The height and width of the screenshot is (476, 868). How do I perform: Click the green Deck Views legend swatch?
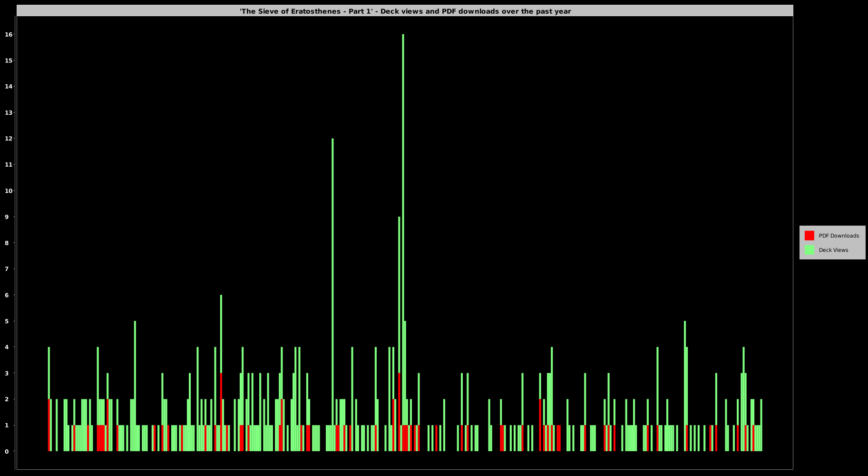(809, 250)
